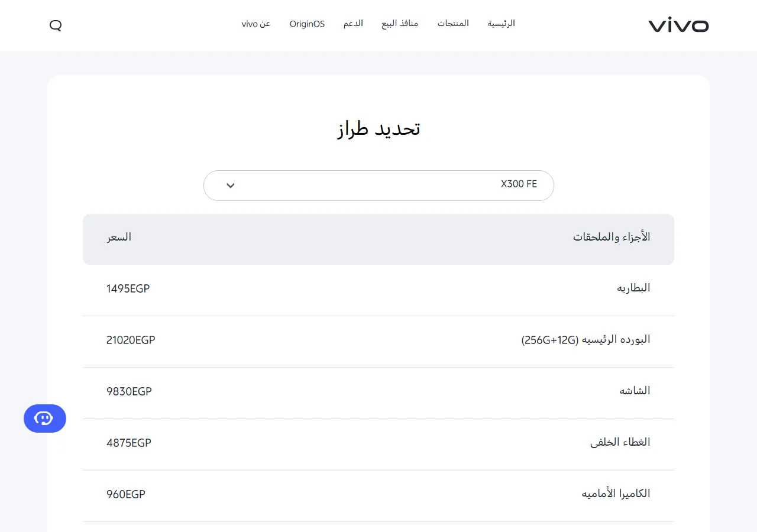The height and width of the screenshot is (532, 757).
Task: Open the search magnifier icon
Action: 56,25
